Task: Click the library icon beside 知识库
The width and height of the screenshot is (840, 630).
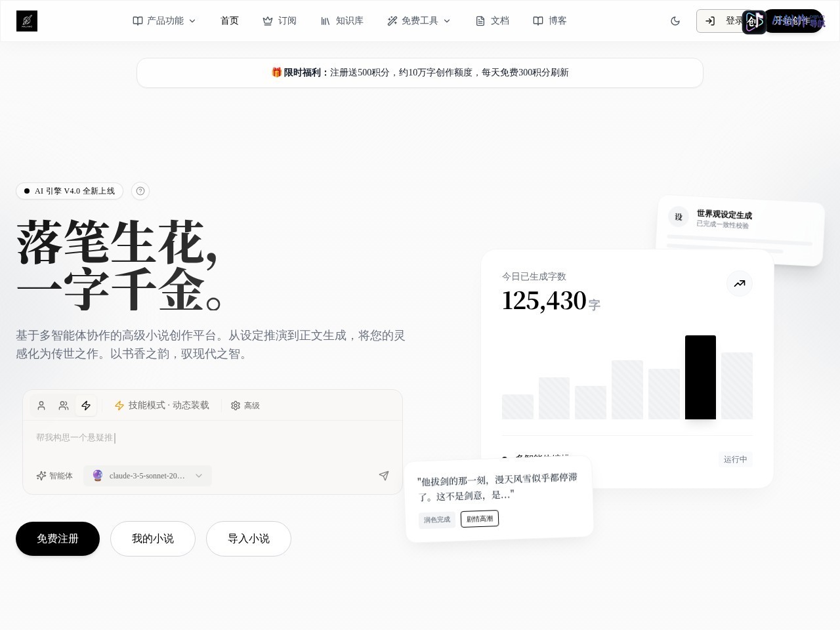Action: 325,21
